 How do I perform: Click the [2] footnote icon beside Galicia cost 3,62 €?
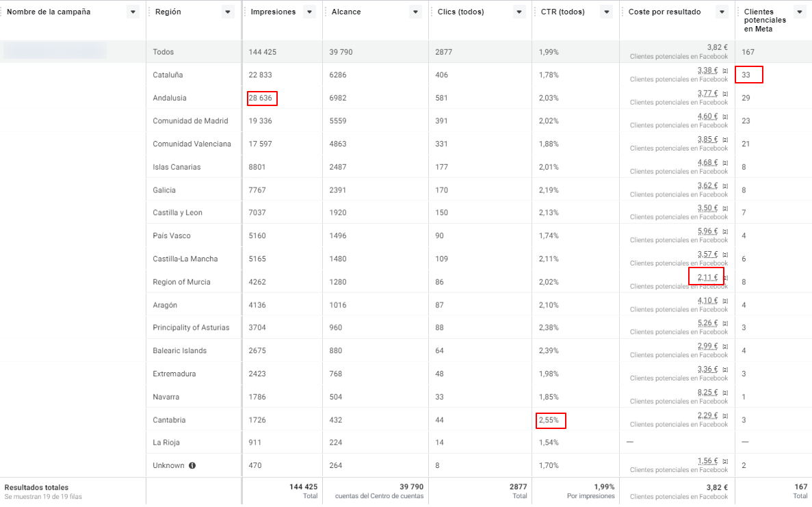pyautogui.click(x=725, y=186)
